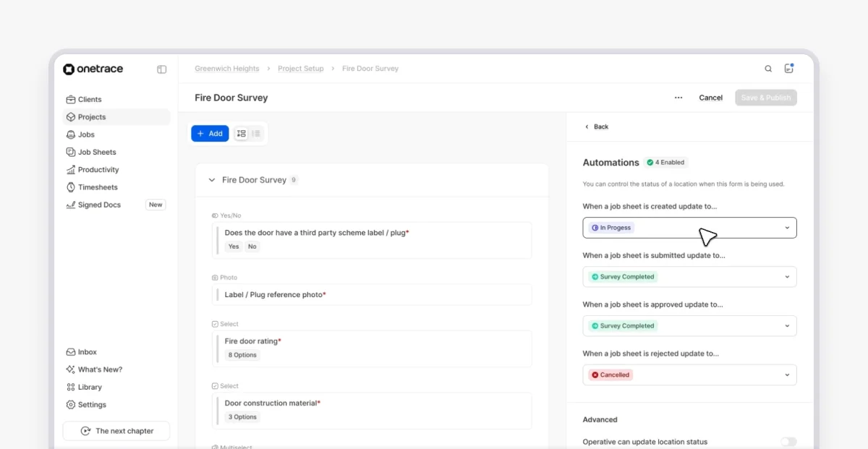
Task: Open Timesheets in the sidebar
Action: coord(116,187)
